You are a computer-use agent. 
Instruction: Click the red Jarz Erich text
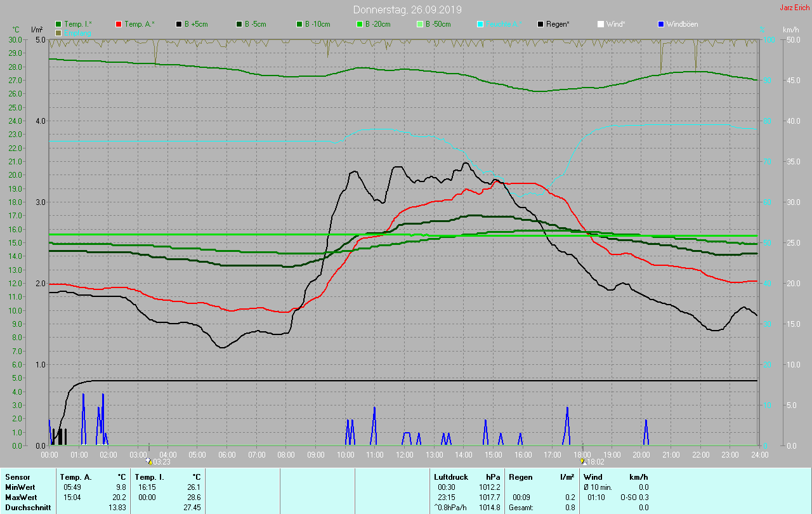point(794,8)
